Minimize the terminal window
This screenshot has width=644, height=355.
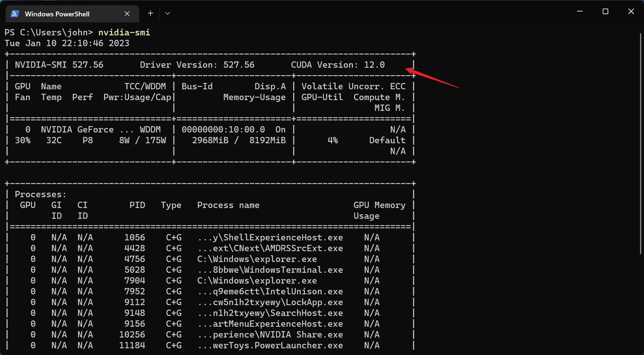tap(580, 12)
